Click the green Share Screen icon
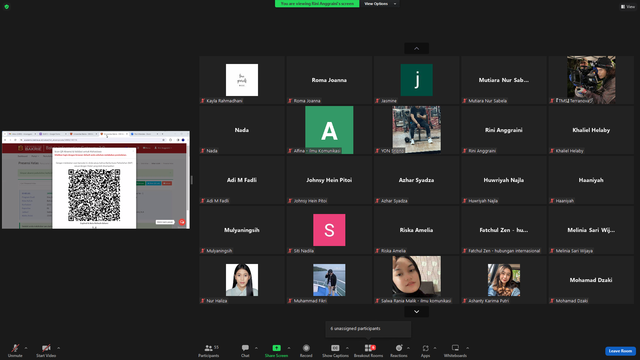This screenshot has width=640, height=360. pyautogui.click(x=276, y=348)
